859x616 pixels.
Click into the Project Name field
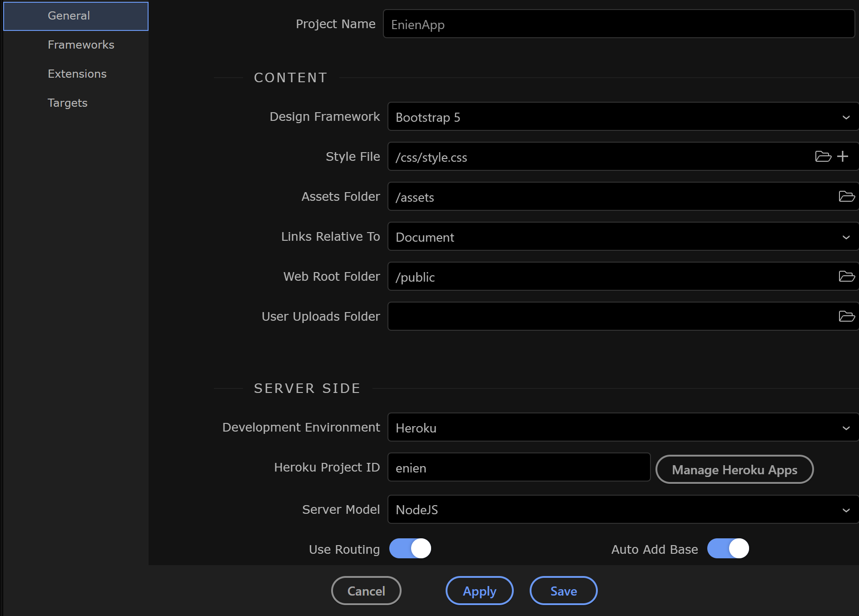coord(618,25)
